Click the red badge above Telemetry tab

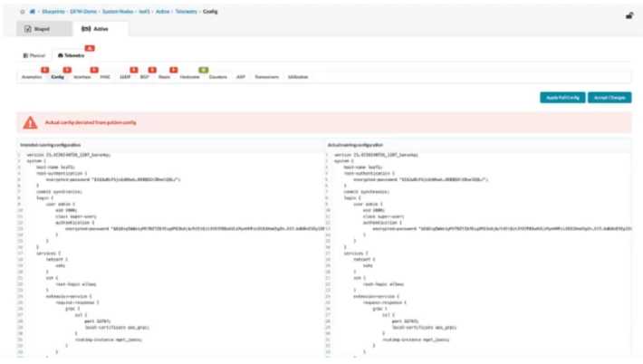(x=89, y=46)
